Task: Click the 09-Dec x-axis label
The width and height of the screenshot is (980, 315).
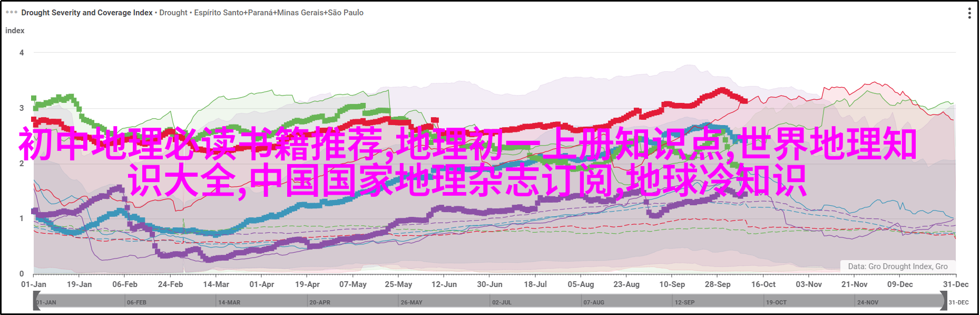Action: coord(900,284)
